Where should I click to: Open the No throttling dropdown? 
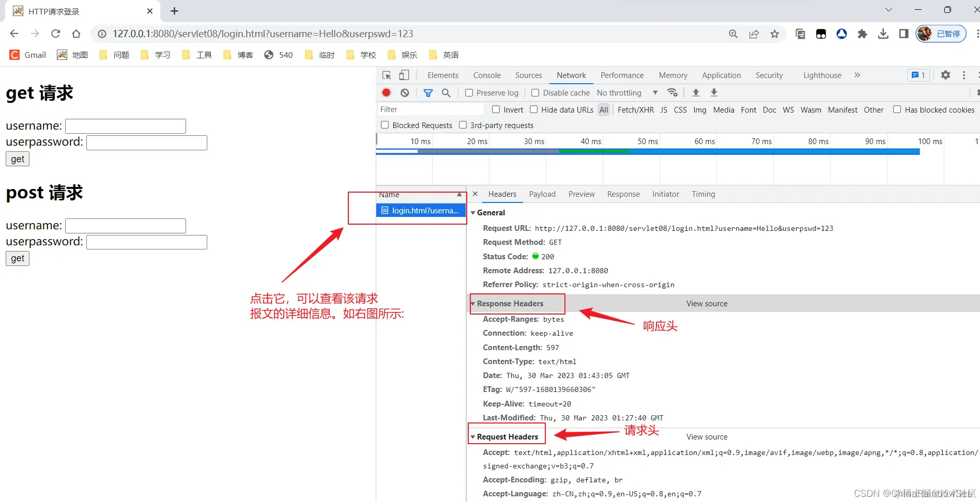(x=627, y=93)
